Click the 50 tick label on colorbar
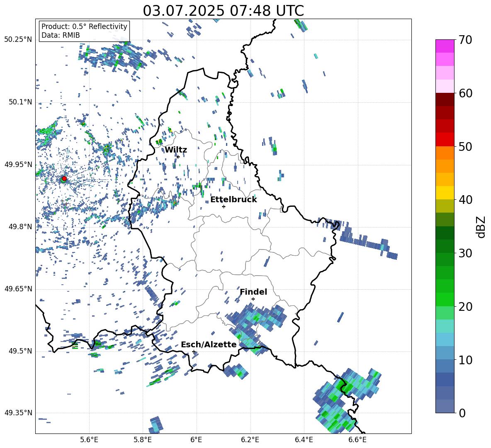Screen dimensions: 491x448 (465, 146)
